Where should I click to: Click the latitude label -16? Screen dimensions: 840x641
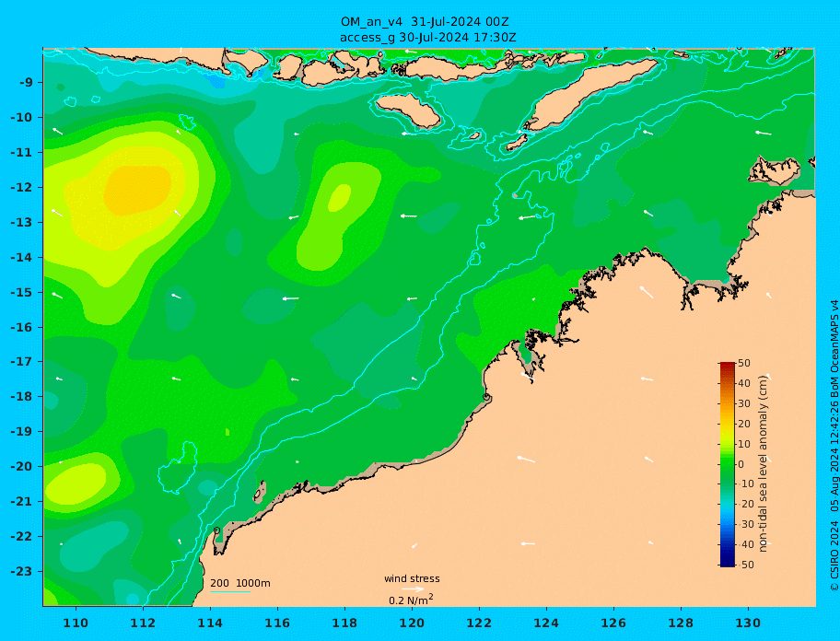[x=21, y=327]
